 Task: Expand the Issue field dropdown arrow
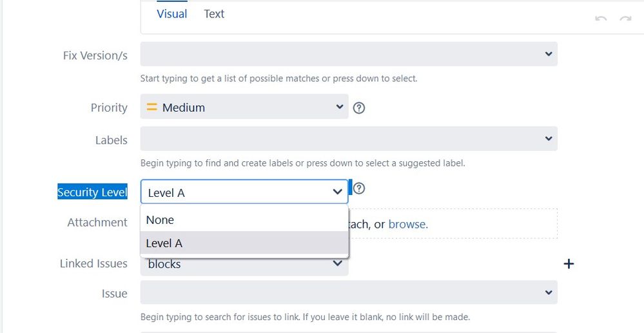click(549, 292)
